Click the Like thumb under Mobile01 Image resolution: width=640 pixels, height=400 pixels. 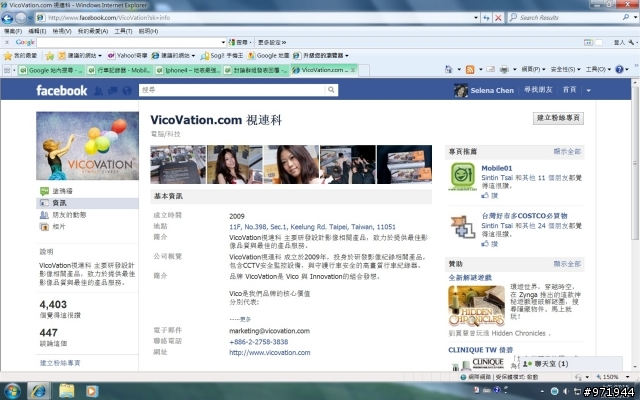485,196
